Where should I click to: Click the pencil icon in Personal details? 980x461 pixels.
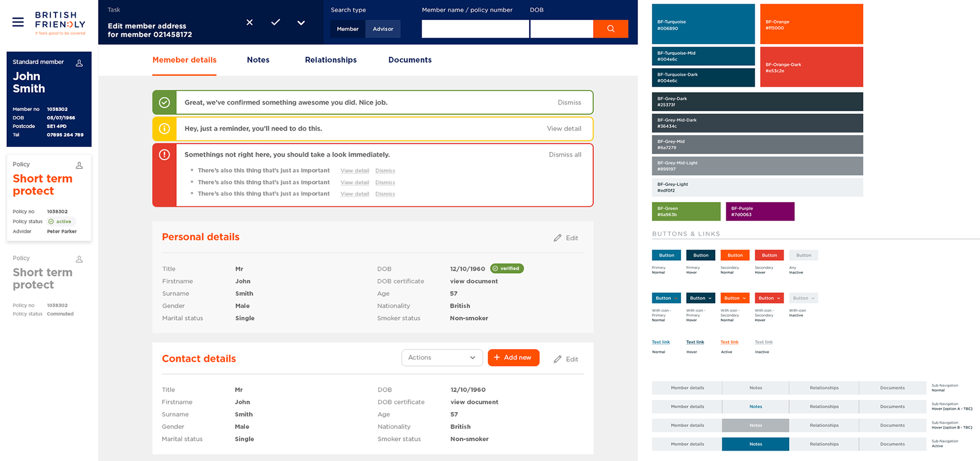click(x=557, y=238)
